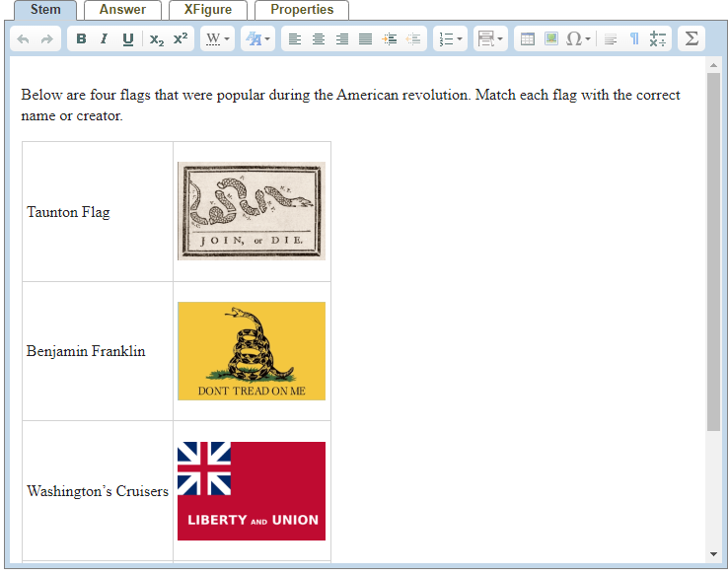Click the Join or Die snake image

click(252, 211)
